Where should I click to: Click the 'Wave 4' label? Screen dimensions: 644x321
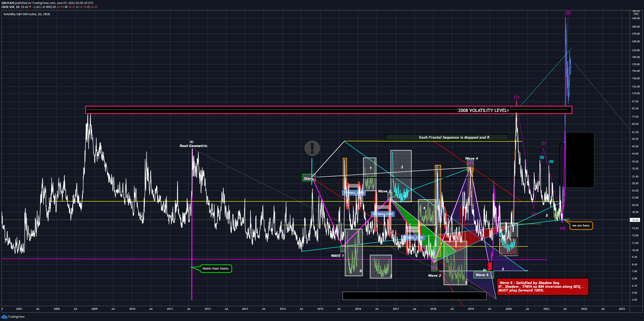(471, 158)
